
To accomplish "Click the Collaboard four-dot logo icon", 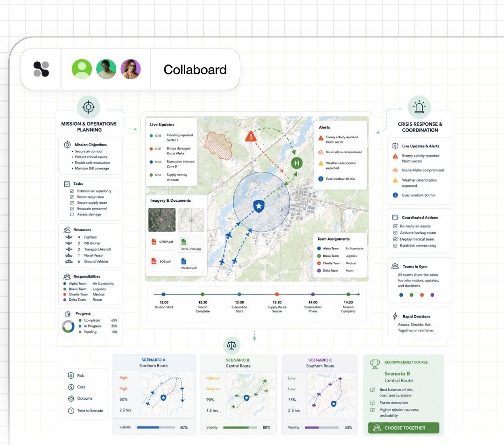I will [41, 69].
